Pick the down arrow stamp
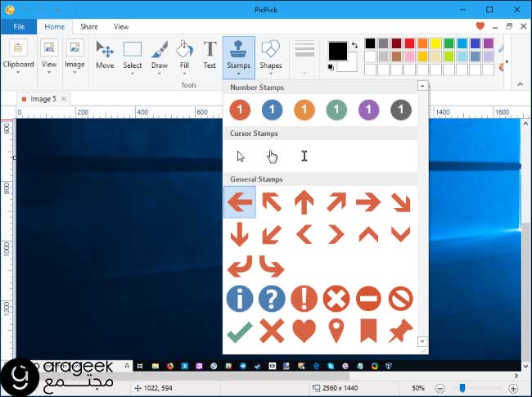 (240, 234)
